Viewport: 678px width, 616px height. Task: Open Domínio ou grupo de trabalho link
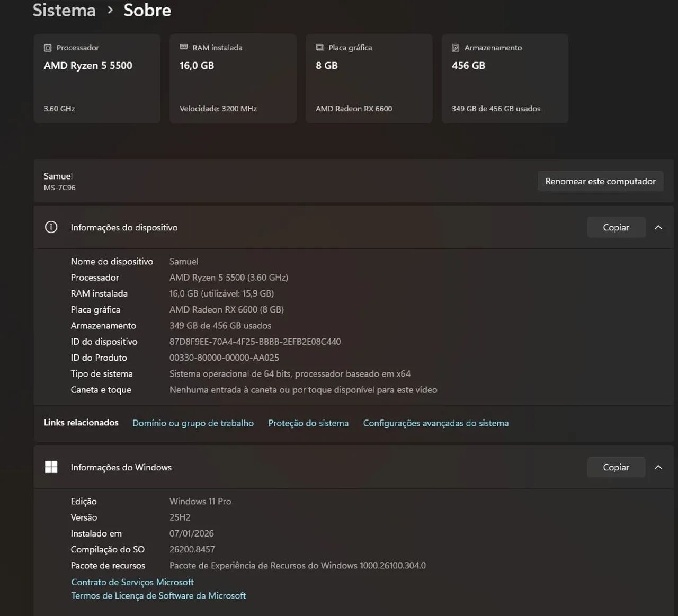tap(193, 423)
